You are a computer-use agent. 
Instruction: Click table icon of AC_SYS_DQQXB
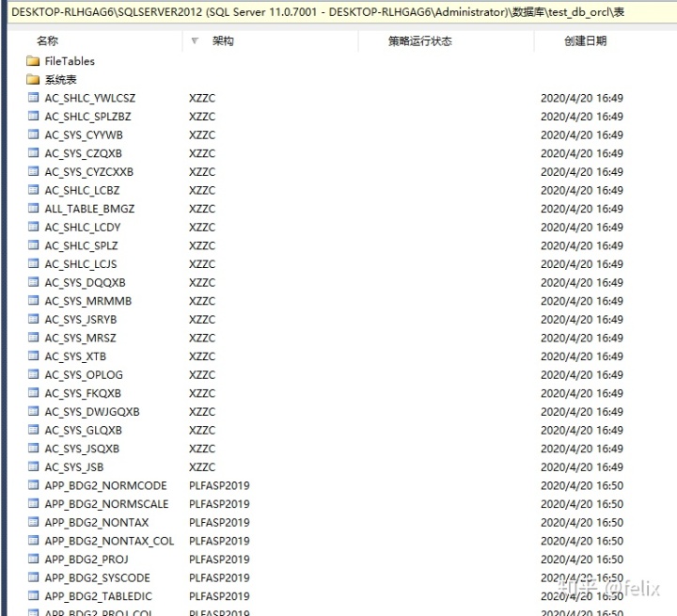(33, 282)
